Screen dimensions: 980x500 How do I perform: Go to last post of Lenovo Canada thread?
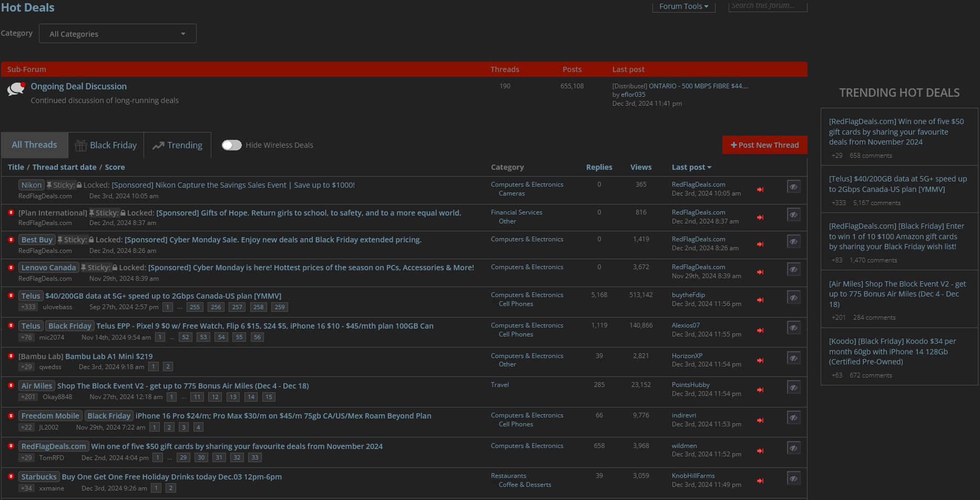coord(760,272)
